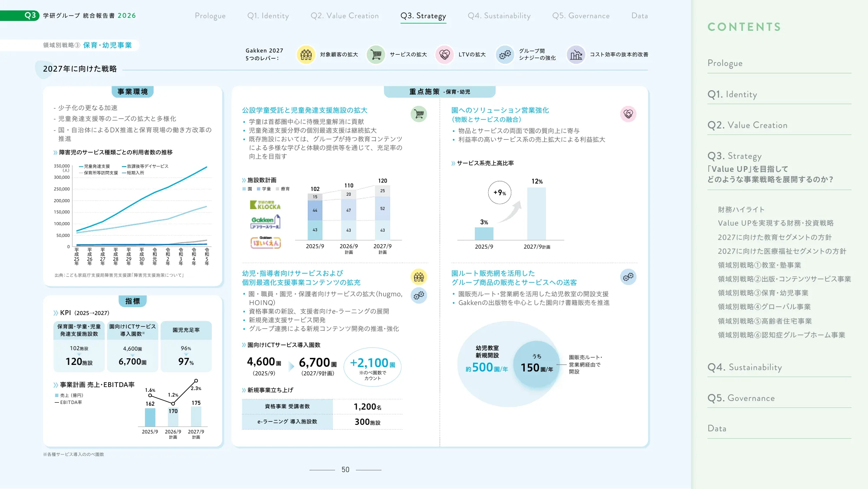Image resolution: width=868 pixels, height=489 pixels.
Task: Open 領域別戦略⑥認知症グループホーム事業 link
Action: pos(781,335)
